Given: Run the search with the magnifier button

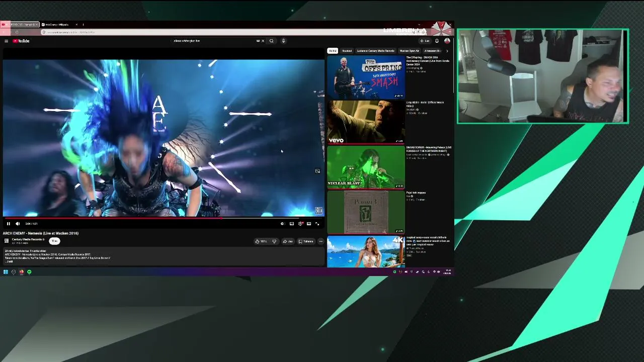Looking at the screenshot, I should (271, 41).
